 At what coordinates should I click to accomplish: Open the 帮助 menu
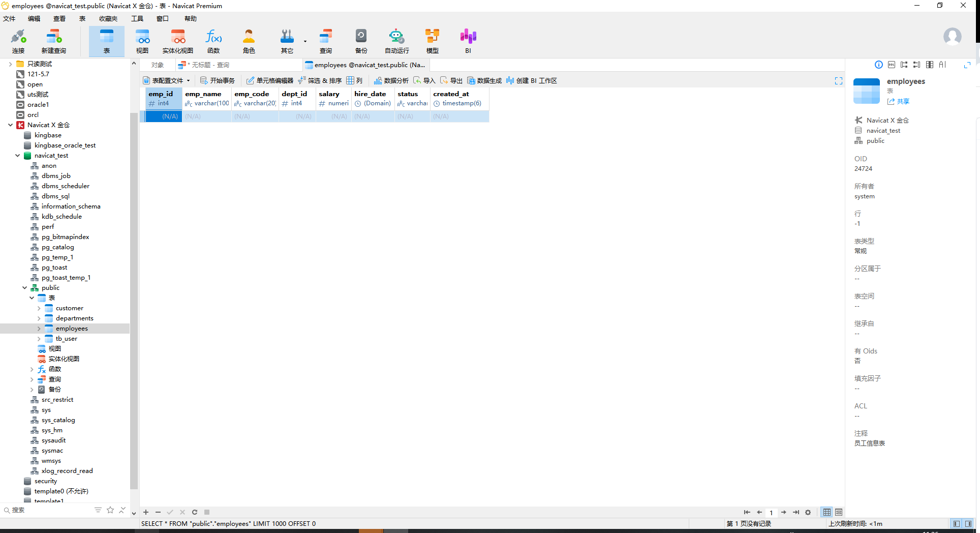tap(191, 19)
